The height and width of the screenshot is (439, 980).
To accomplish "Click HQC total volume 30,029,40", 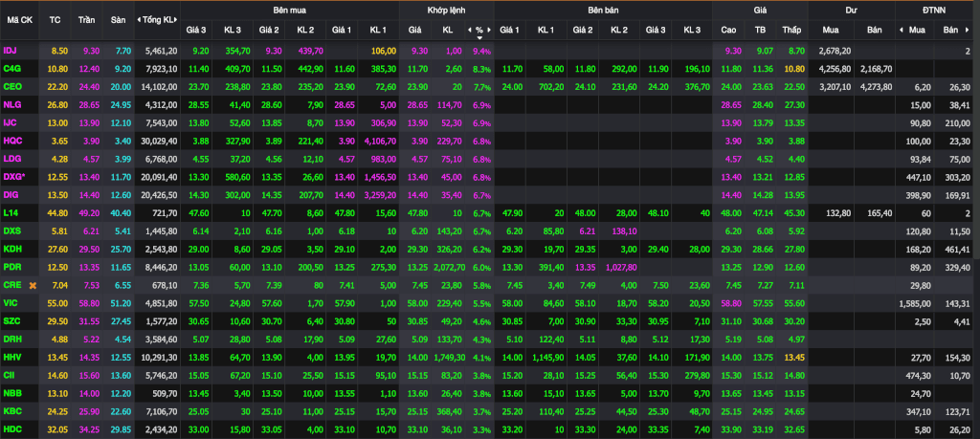I will click(x=161, y=142).
